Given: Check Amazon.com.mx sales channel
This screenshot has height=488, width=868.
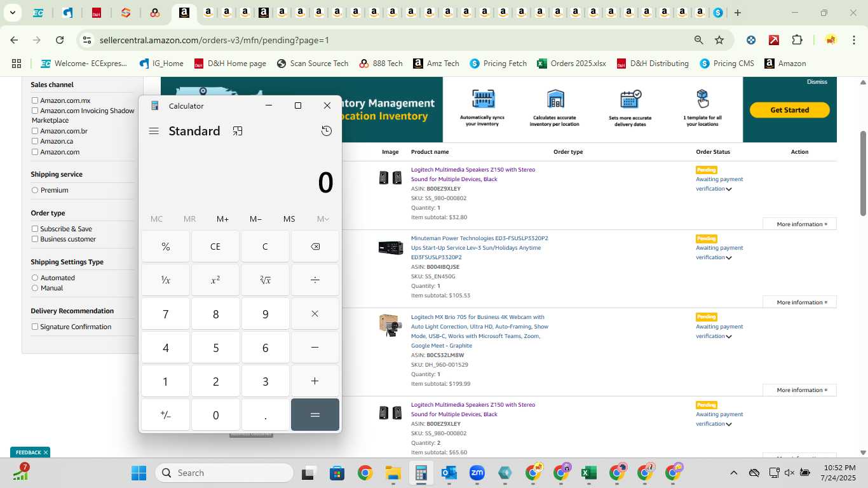Looking at the screenshot, I should [35, 100].
